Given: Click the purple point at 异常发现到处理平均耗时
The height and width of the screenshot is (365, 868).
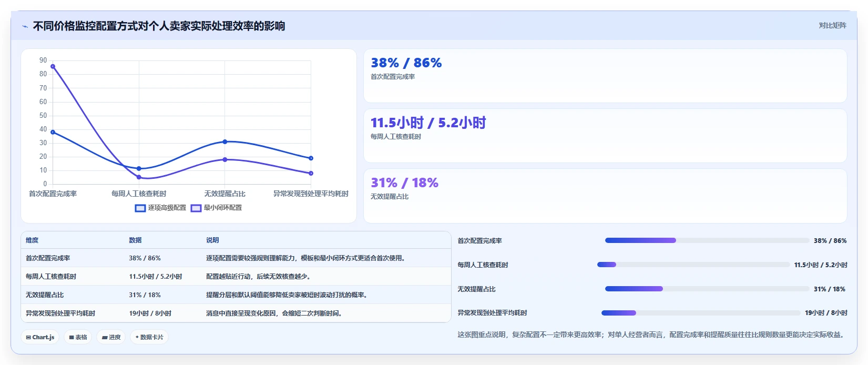Looking at the screenshot, I should click(311, 173).
